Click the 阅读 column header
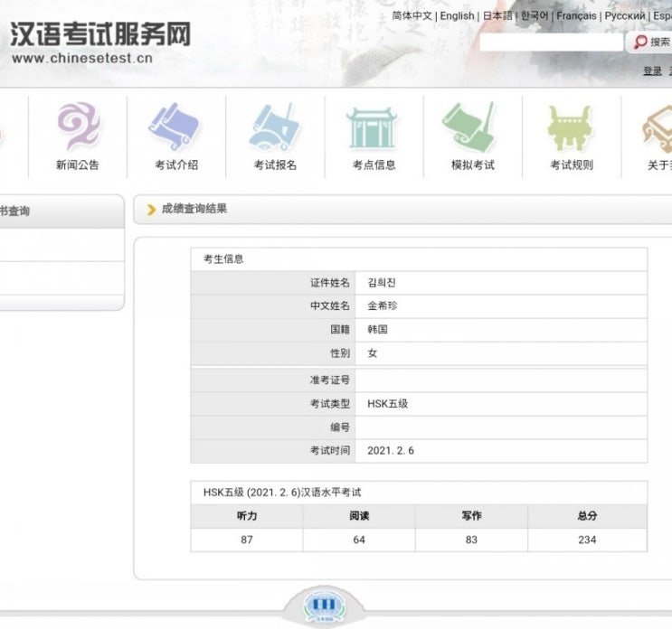672x629 pixels. coord(359,516)
